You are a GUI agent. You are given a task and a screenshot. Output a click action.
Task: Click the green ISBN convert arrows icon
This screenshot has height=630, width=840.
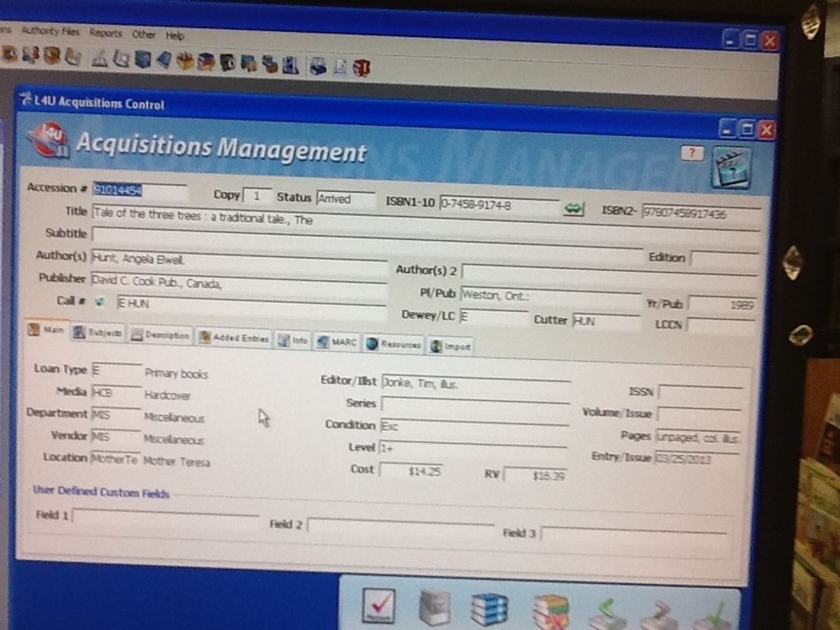coord(573,208)
